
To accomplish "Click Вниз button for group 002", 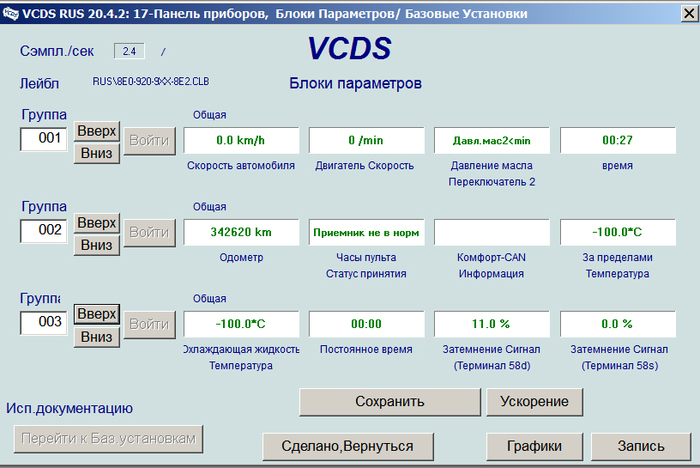I will tap(97, 245).
